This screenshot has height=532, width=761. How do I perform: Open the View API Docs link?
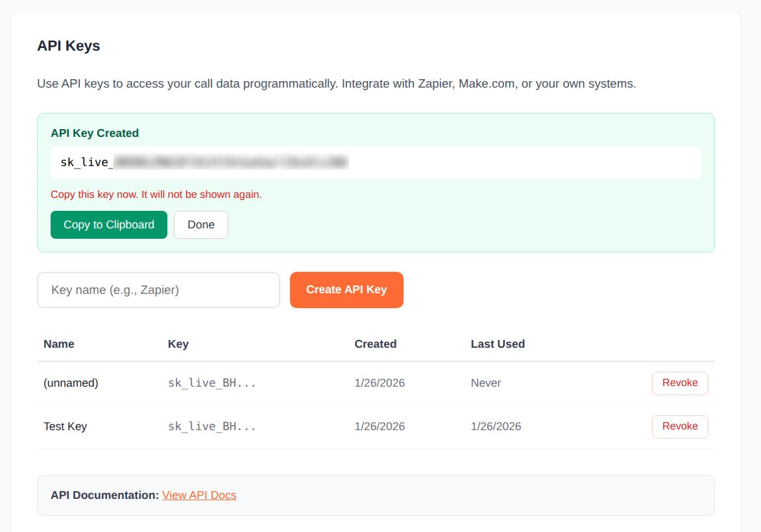pos(199,495)
